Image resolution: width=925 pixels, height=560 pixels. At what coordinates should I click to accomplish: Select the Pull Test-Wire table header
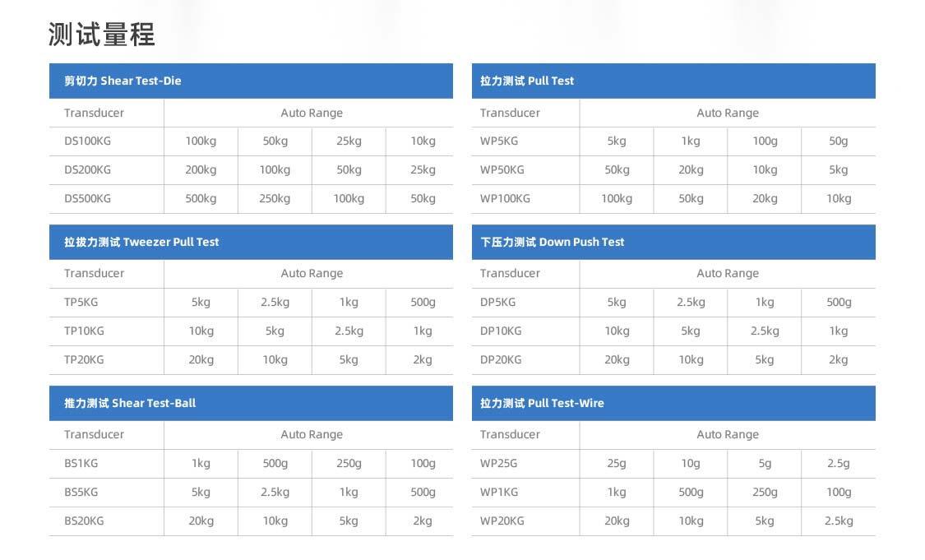point(673,403)
